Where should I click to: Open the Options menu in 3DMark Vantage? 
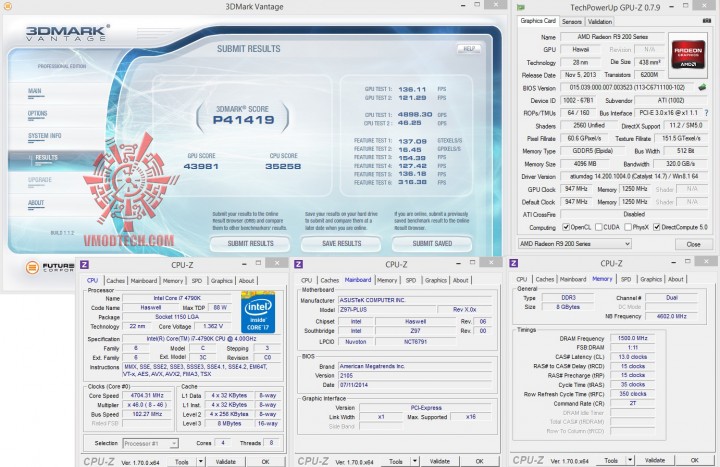(x=38, y=114)
